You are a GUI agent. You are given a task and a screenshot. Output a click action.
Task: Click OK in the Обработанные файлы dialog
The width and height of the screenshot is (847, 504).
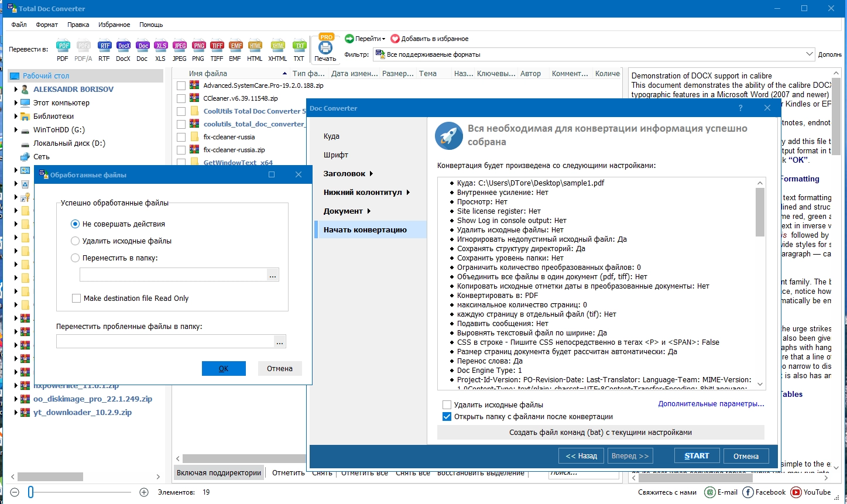pos(224,368)
